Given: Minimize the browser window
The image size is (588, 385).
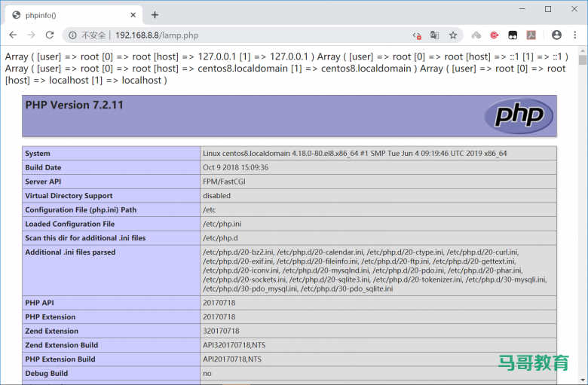Looking at the screenshot, I should (522, 9).
